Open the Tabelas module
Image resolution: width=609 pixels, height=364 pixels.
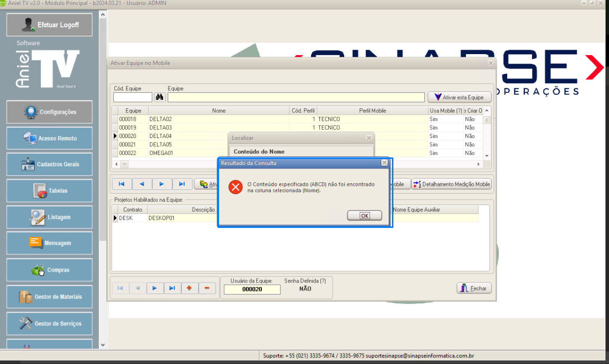(x=49, y=191)
